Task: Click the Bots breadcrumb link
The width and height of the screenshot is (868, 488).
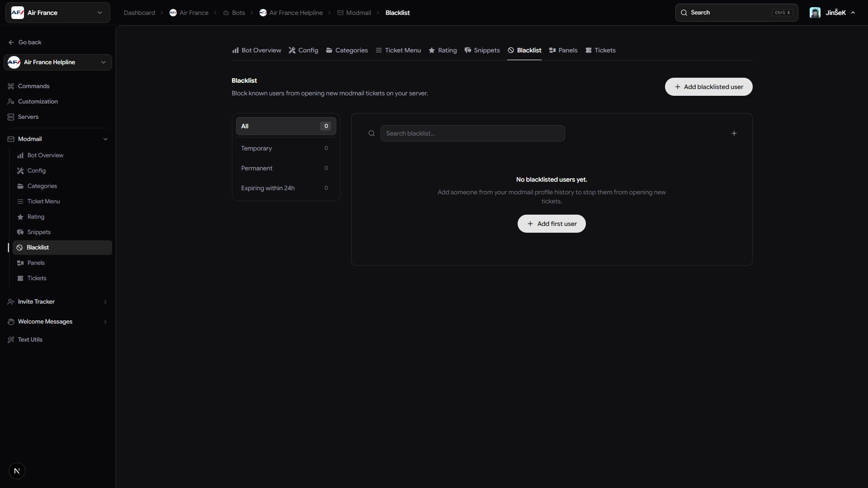Action: 234,13
